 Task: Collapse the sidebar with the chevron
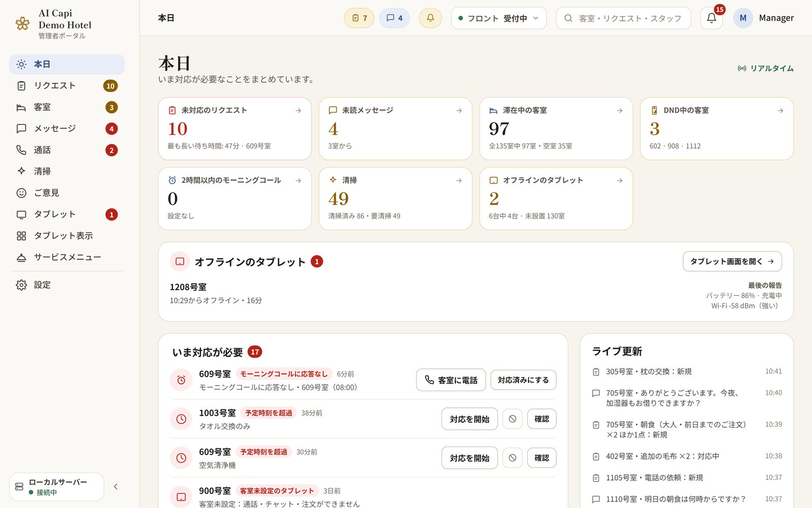[116, 487]
